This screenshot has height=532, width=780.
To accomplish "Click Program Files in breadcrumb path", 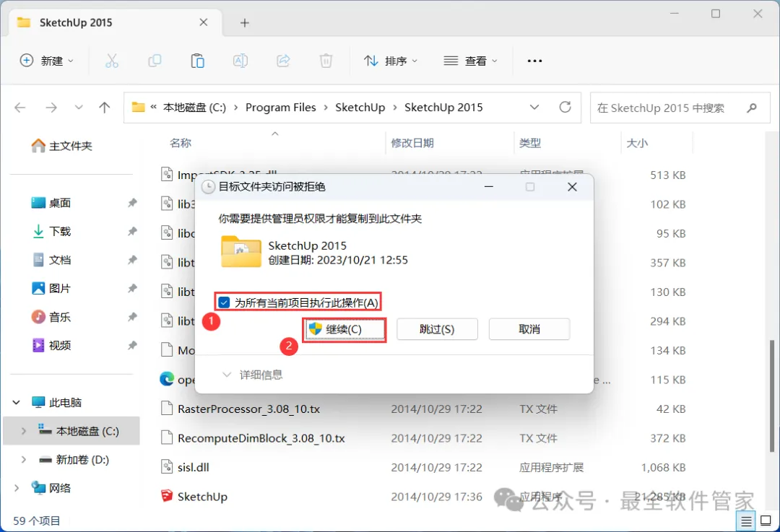I will [280, 108].
